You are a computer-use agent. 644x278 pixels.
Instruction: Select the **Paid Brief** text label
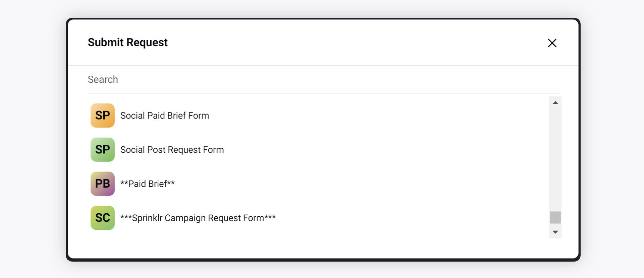[x=148, y=184]
